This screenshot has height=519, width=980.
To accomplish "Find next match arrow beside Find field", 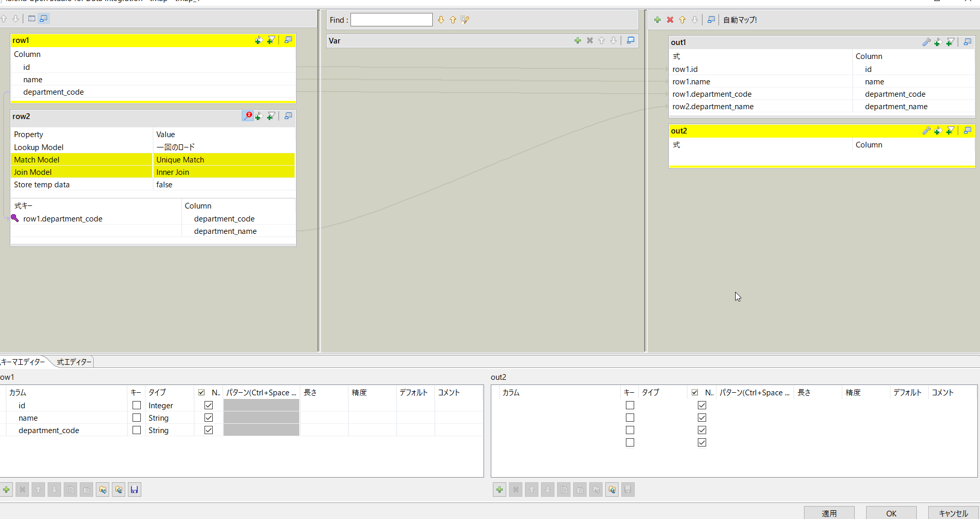I will (441, 20).
